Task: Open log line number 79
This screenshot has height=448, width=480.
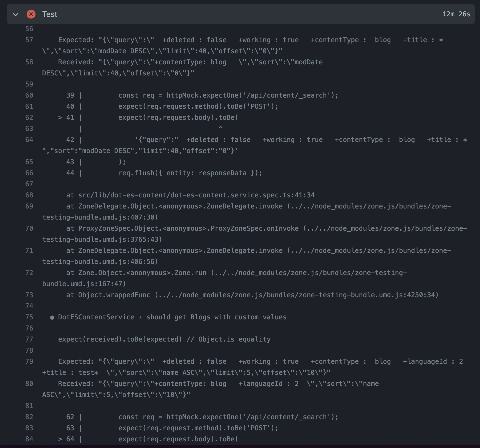Action: point(29,362)
